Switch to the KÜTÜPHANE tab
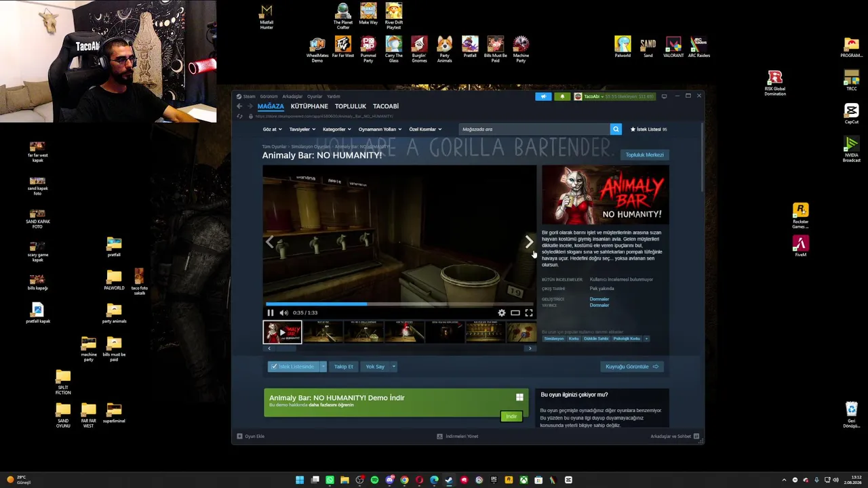868x488 pixels. tap(309, 106)
